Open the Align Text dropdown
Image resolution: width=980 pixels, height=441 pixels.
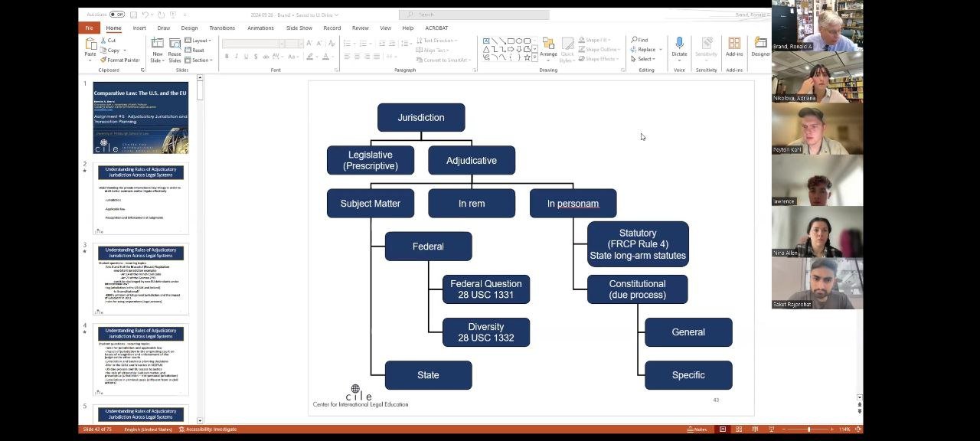click(x=431, y=51)
